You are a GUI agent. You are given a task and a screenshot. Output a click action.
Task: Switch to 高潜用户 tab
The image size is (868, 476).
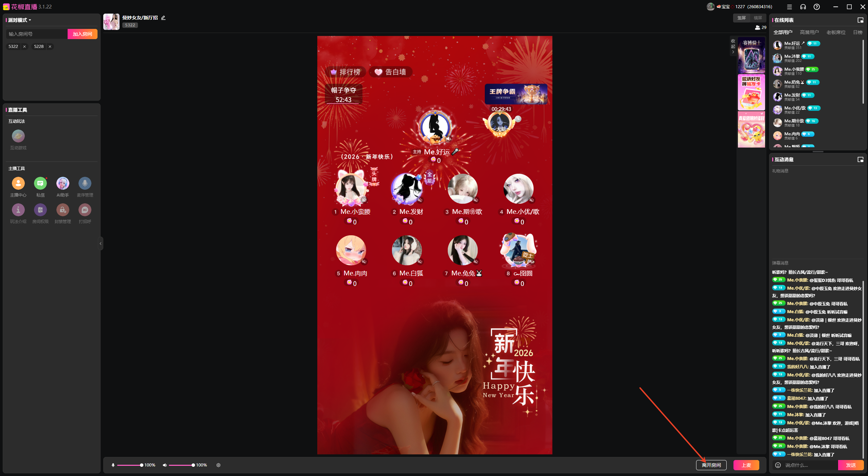[809, 32]
